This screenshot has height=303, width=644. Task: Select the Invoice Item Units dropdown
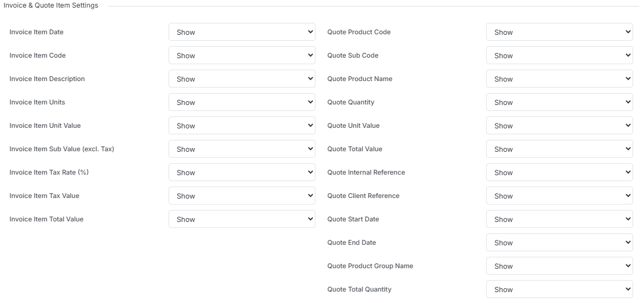pos(242,102)
